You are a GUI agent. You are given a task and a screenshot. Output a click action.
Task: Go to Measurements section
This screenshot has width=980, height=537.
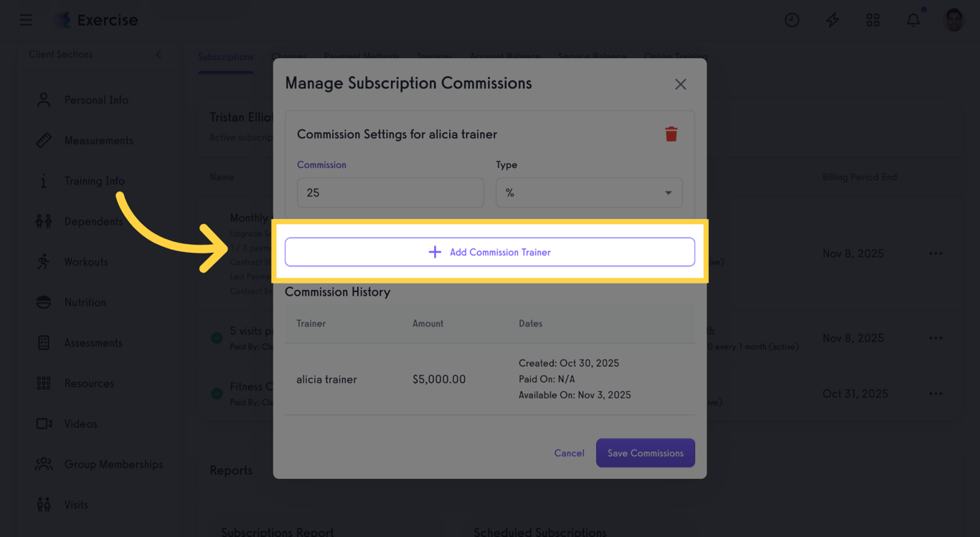[98, 141]
